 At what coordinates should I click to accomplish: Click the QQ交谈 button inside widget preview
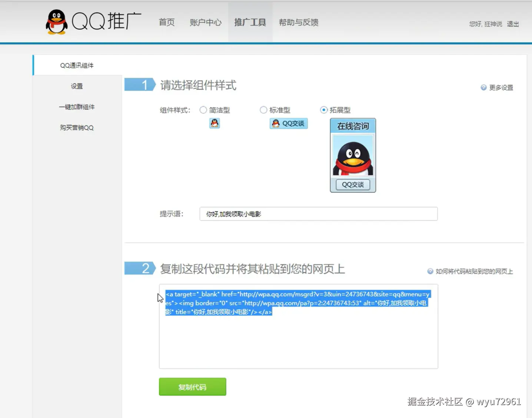point(353,184)
